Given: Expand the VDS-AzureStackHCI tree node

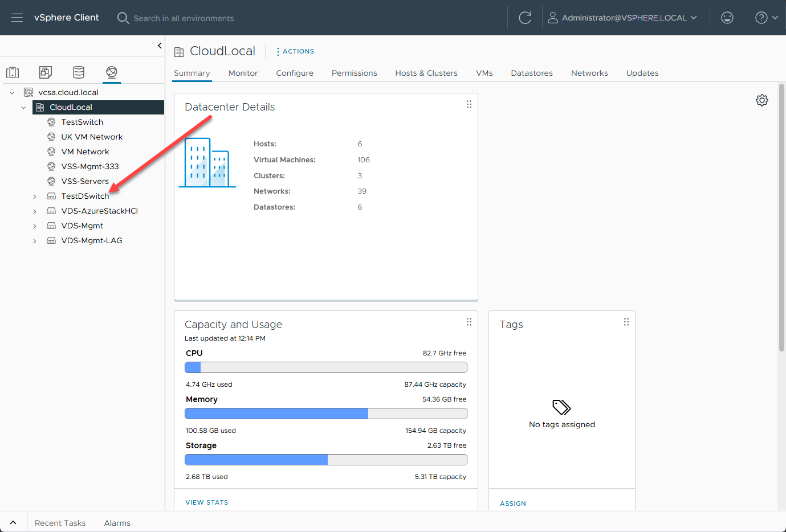Looking at the screenshot, I should [35, 211].
